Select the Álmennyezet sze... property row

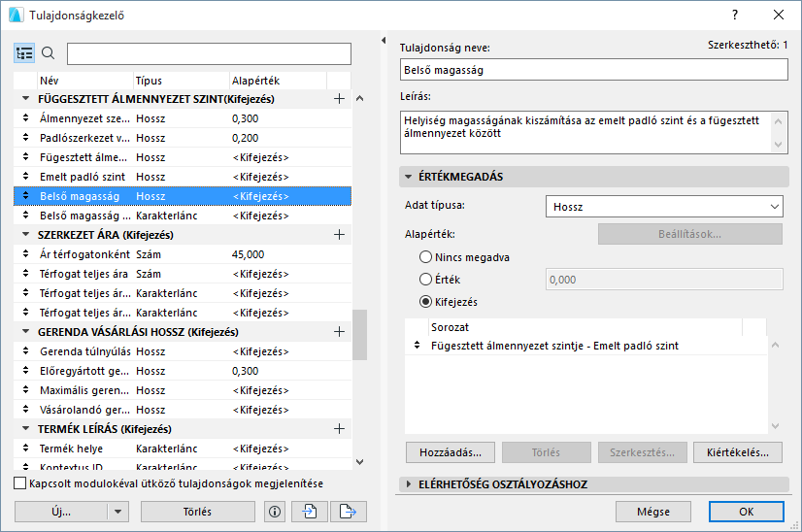pos(183,118)
